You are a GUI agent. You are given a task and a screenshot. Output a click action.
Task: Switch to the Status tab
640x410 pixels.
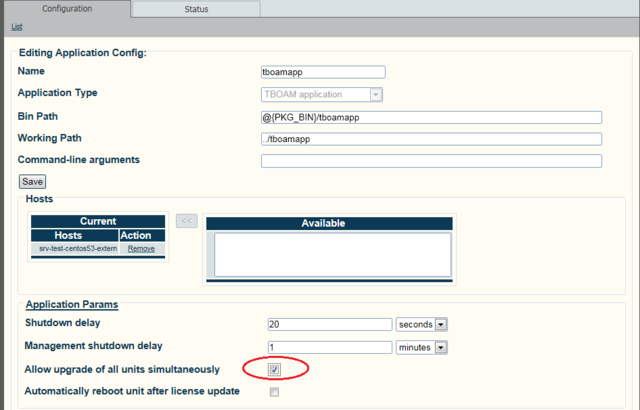click(196, 8)
